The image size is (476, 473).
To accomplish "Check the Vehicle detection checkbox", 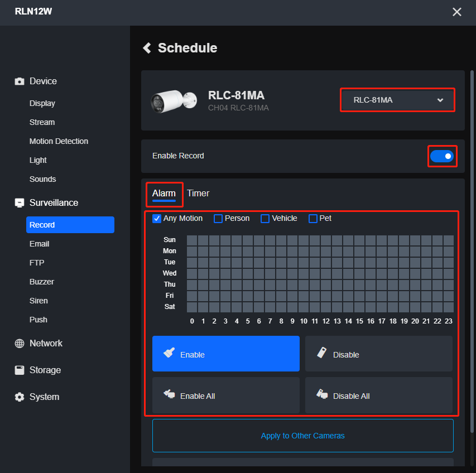I will point(265,219).
